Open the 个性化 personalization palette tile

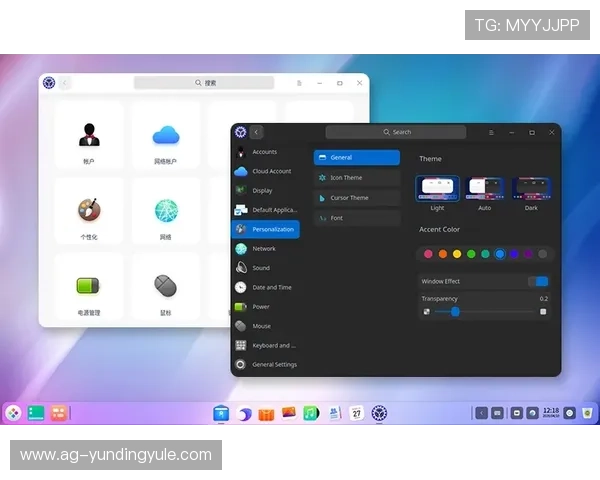[x=89, y=214]
